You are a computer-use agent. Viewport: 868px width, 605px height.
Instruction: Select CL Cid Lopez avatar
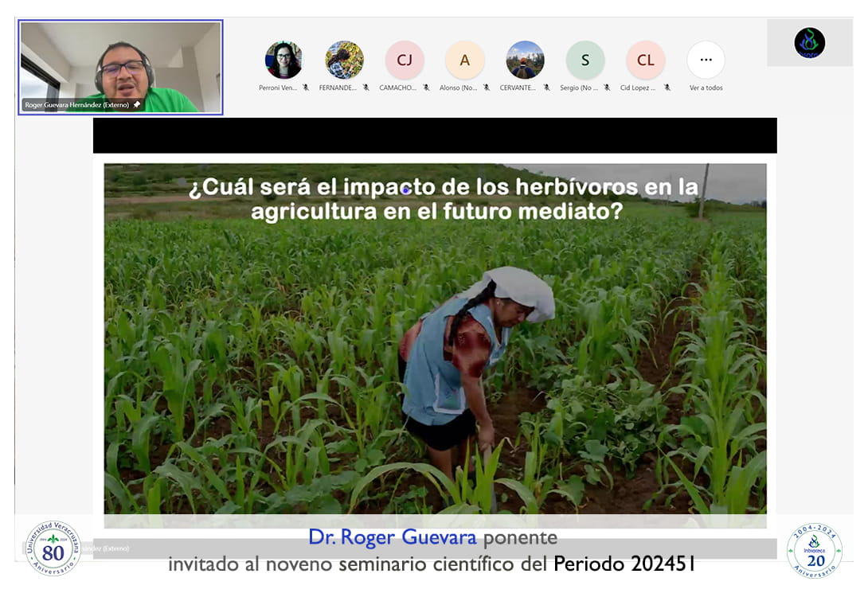(x=646, y=60)
